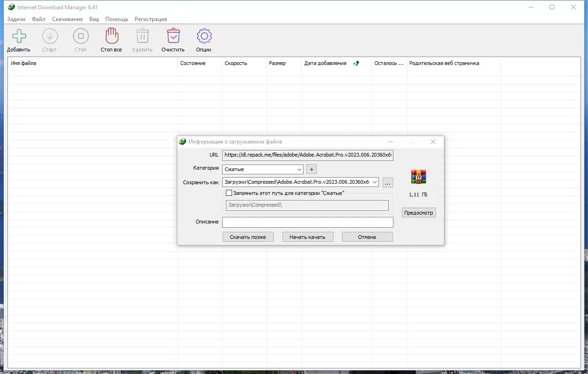Viewport: 588px width, 374px height.
Task: Click the Дата добавления column header
Action: pos(337,63)
